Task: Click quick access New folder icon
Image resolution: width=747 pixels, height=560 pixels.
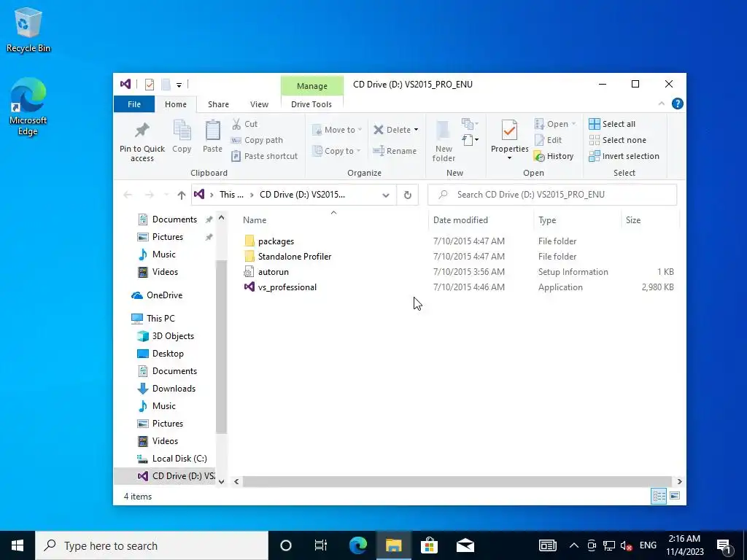Action: pos(166,85)
